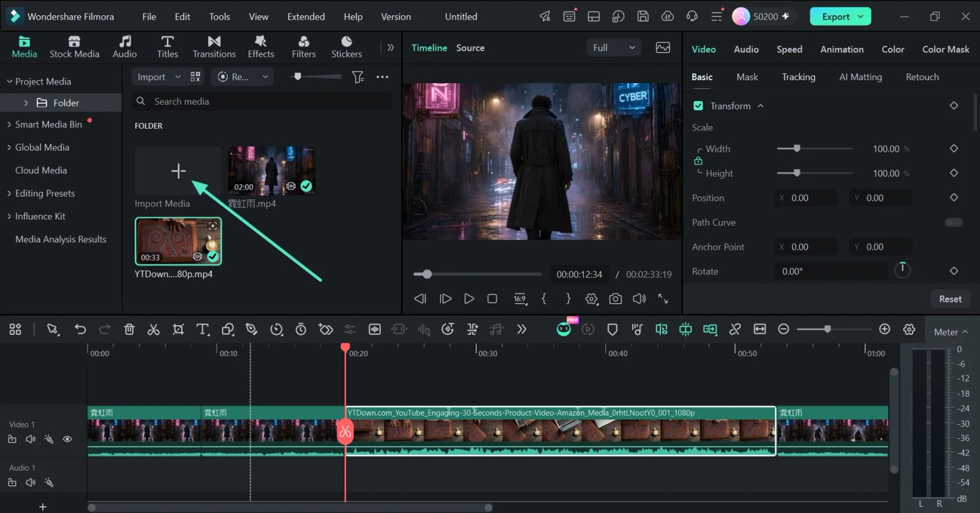Open the Transitions panel

click(x=214, y=47)
